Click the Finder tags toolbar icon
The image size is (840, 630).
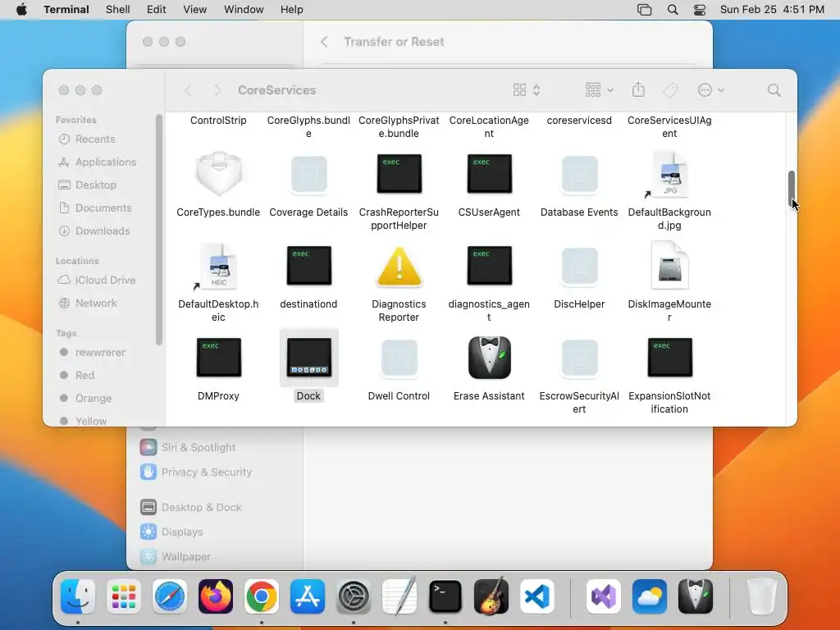coord(670,90)
